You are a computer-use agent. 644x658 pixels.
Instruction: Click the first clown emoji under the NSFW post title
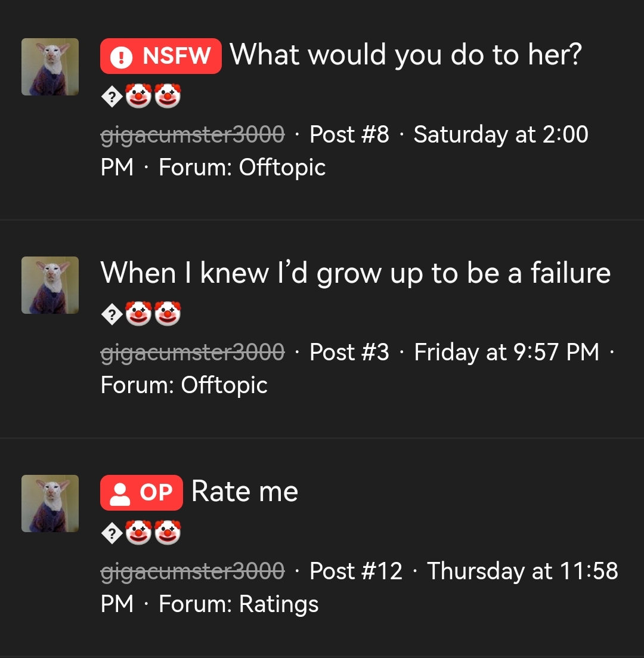pyautogui.click(x=138, y=97)
